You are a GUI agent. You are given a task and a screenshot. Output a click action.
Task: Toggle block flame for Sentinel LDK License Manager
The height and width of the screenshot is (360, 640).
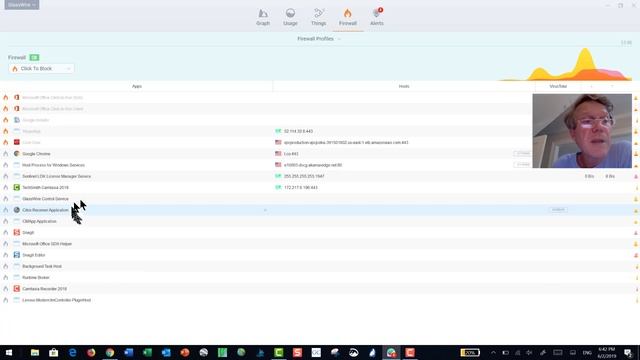point(6,176)
